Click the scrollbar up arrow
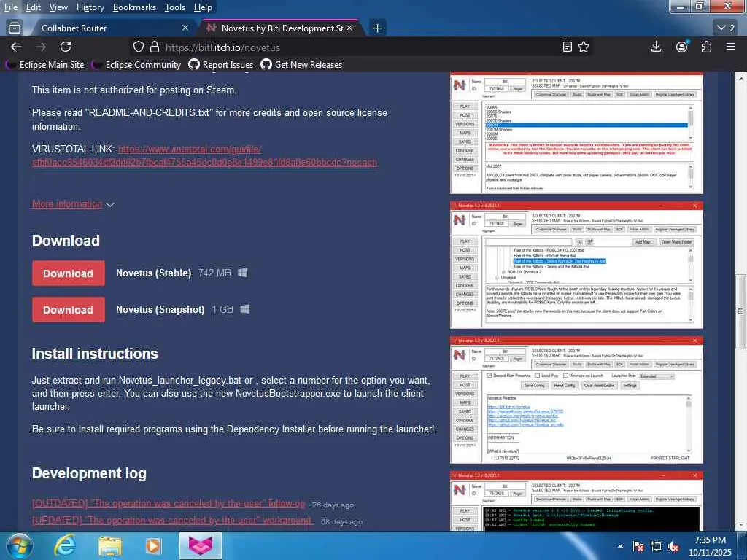 [x=740, y=78]
